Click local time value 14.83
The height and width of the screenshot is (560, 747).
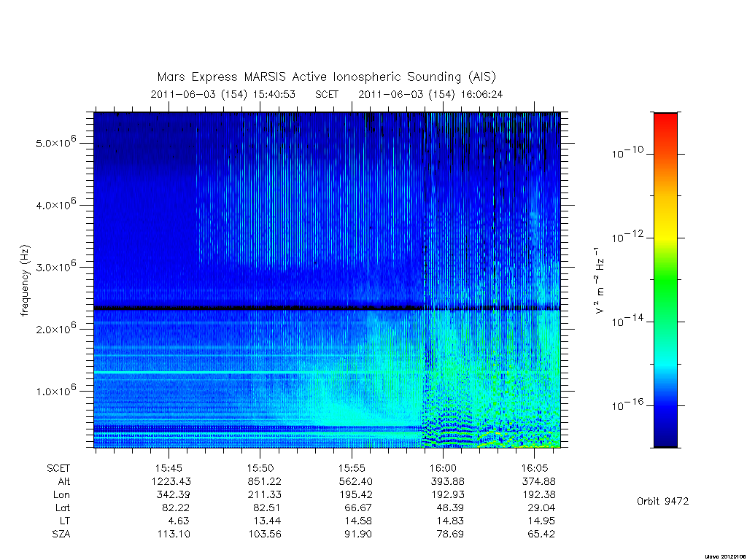pos(449,521)
